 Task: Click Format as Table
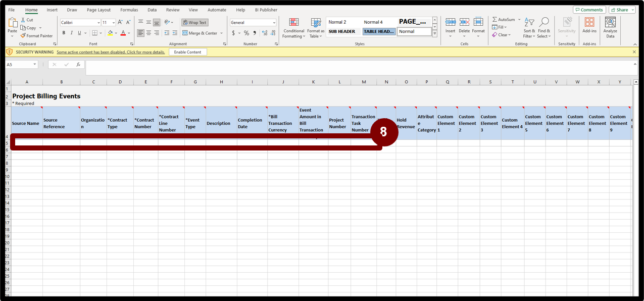[x=316, y=28]
